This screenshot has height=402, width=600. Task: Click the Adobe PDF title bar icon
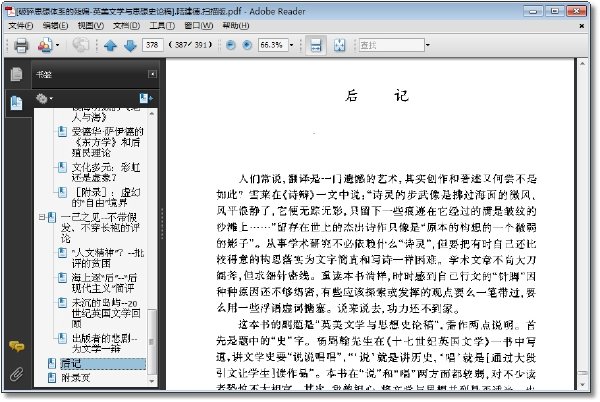tap(10, 11)
